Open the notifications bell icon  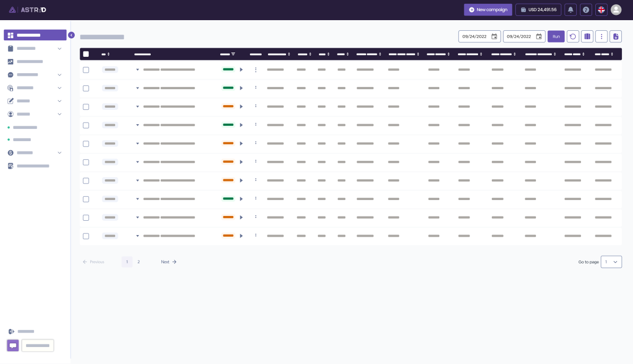[x=570, y=10]
